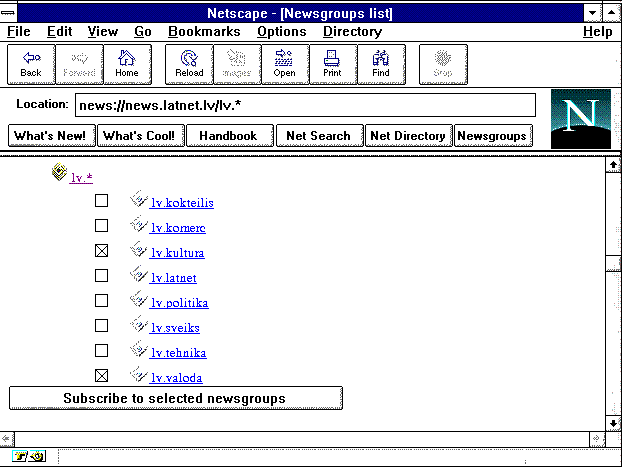
Task: Go back with the Back toolbar button
Action: (x=31, y=65)
